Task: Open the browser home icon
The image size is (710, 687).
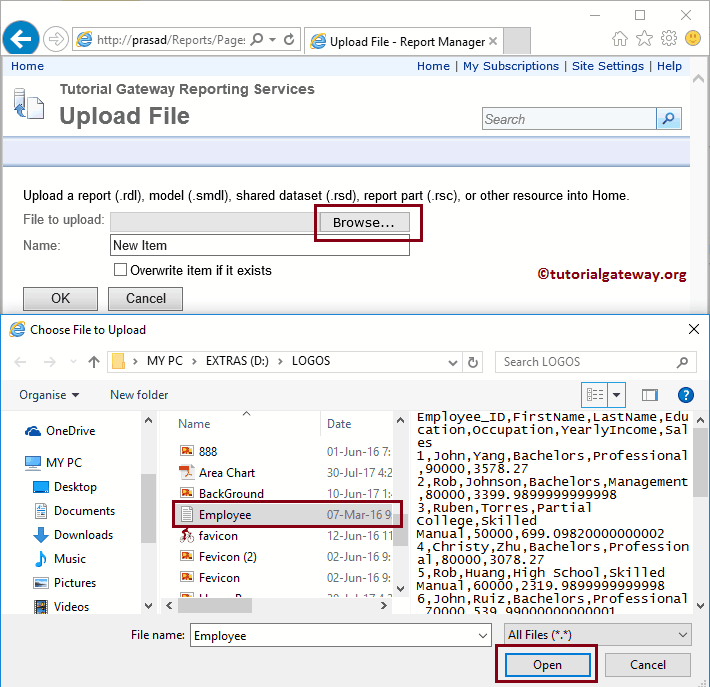Action: pyautogui.click(x=620, y=38)
